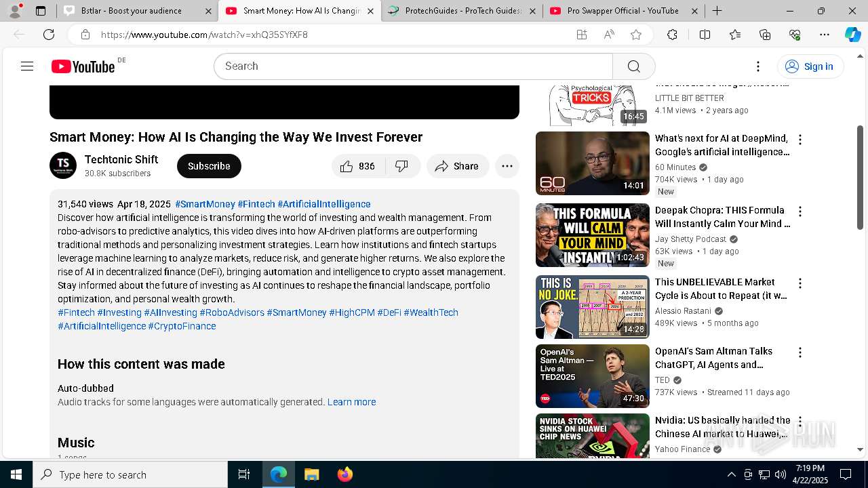868x488 pixels.
Task: Dislike the video with thumbs down
Action: coord(402,166)
